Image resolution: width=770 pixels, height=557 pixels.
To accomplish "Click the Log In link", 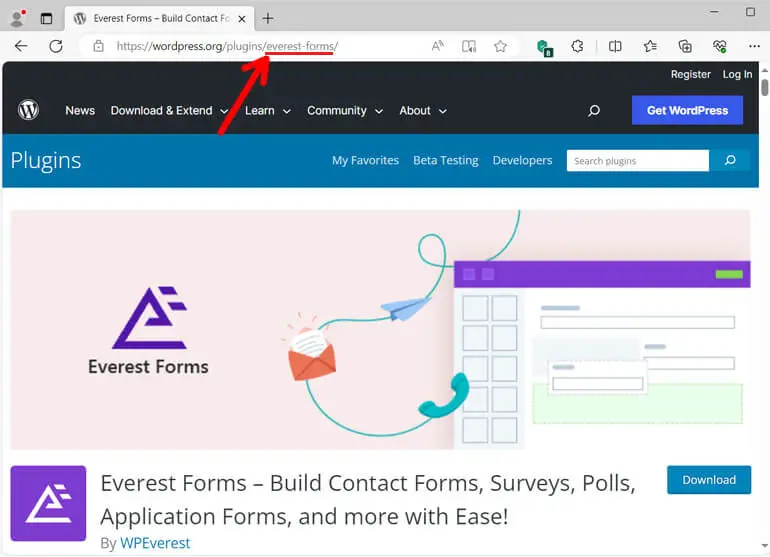I will [737, 74].
